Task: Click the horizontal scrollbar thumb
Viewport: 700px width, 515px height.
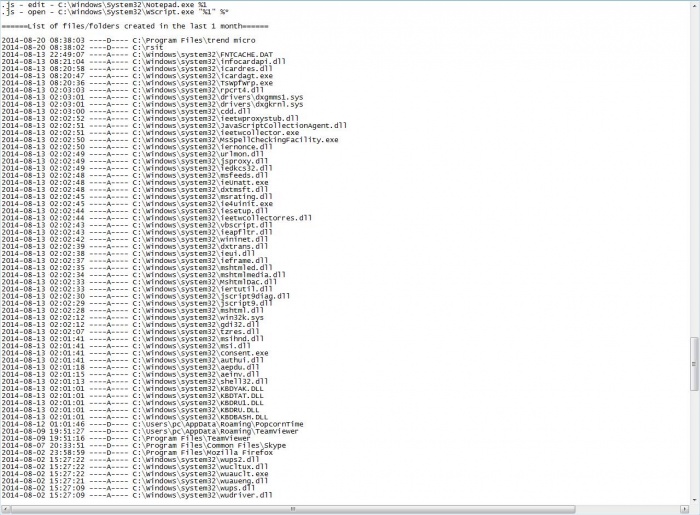Action: [x=293, y=509]
